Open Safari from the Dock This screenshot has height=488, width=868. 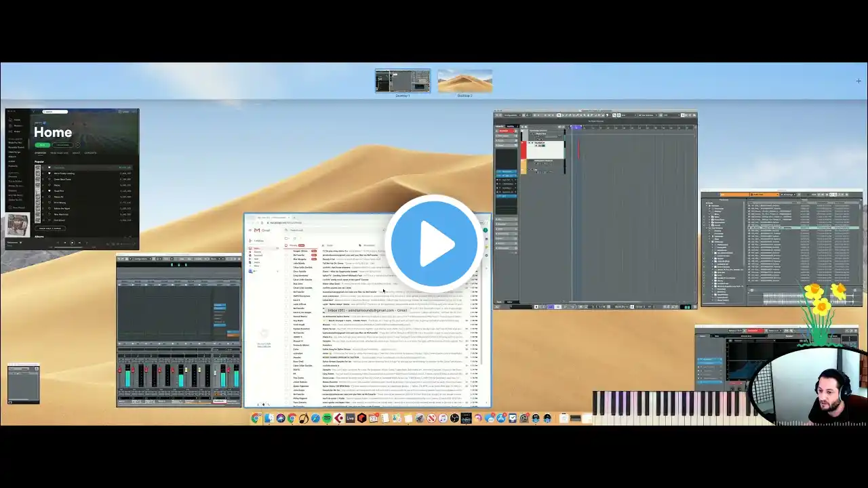coord(315,418)
